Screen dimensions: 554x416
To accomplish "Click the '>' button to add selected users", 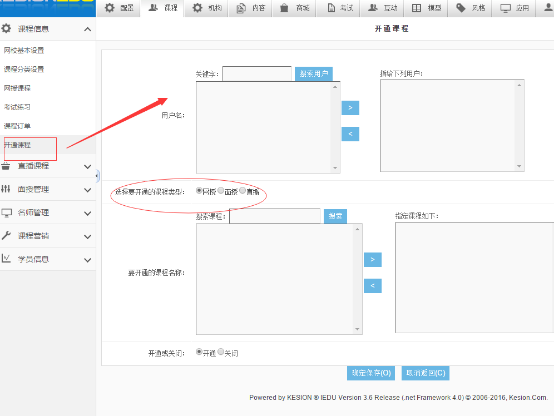I will tap(350, 108).
